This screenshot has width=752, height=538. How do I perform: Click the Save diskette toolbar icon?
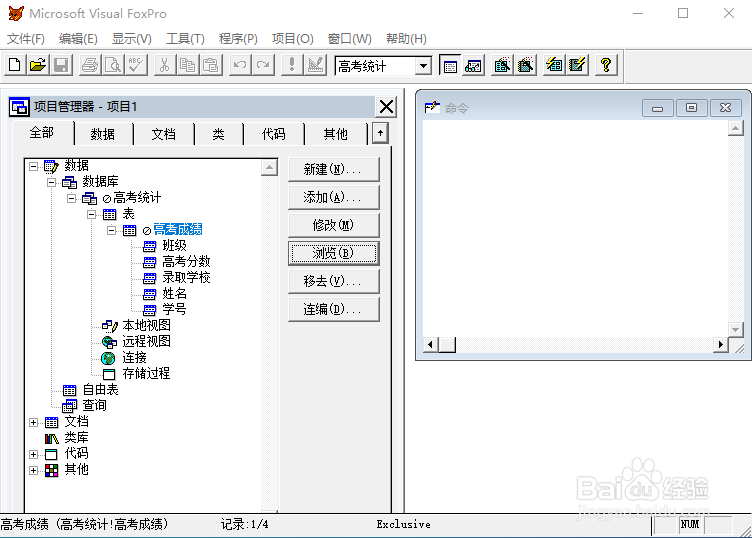coord(61,65)
